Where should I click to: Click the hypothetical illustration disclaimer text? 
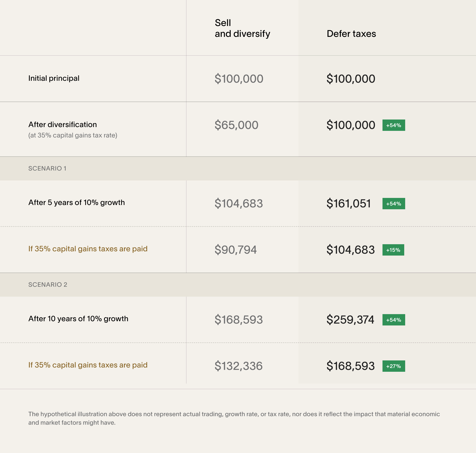(234, 418)
